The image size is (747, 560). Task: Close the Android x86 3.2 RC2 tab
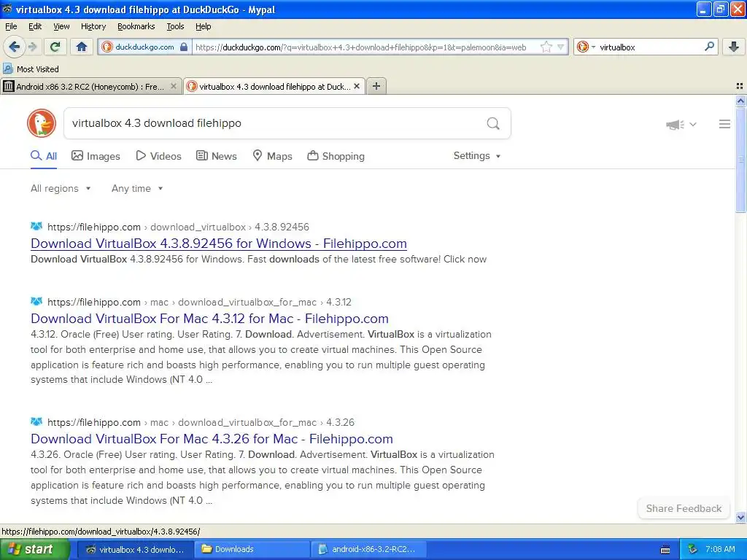[x=174, y=86]
